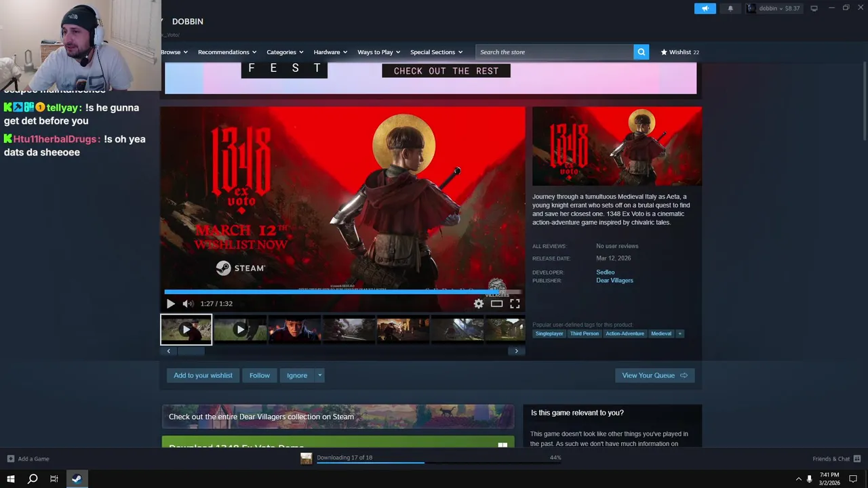Select the Action-Adventure tag

(625, 333)
